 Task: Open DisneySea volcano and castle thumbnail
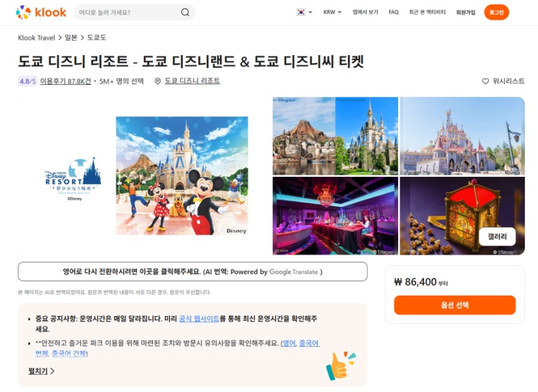pos(335,136)
